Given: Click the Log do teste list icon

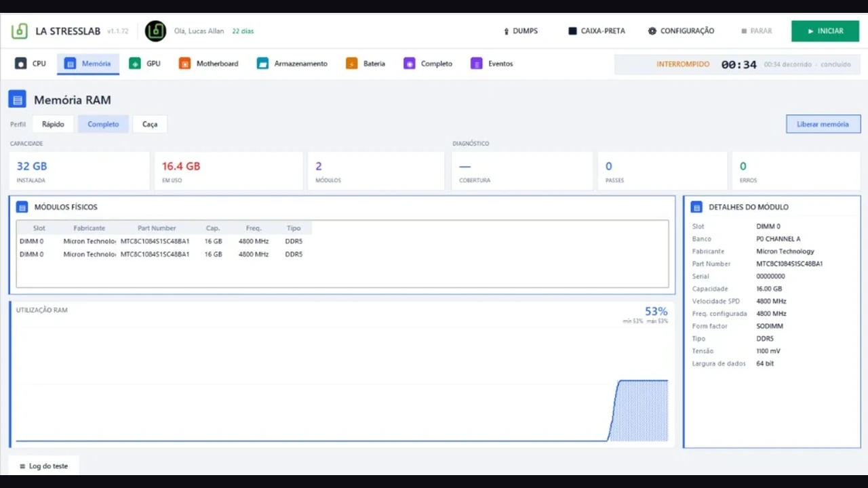Looking at the screenshot, I should pyautogui.click(x=22, y=466).
